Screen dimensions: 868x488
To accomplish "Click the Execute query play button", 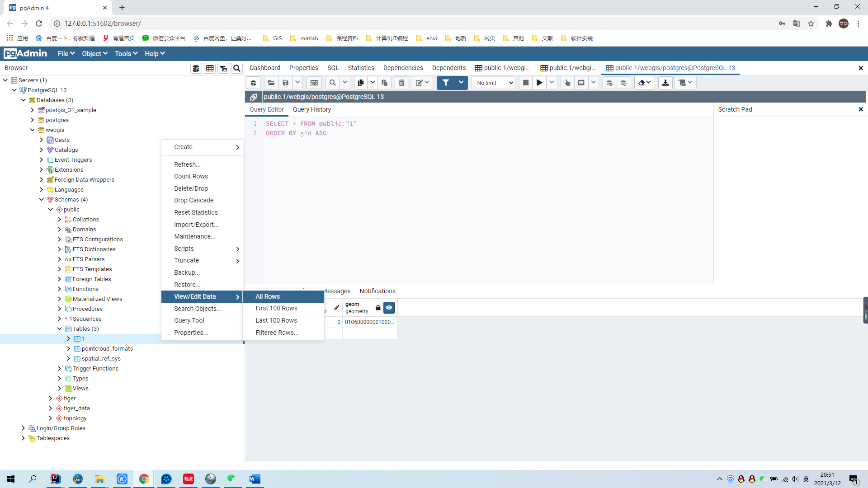I will [539, 83].
